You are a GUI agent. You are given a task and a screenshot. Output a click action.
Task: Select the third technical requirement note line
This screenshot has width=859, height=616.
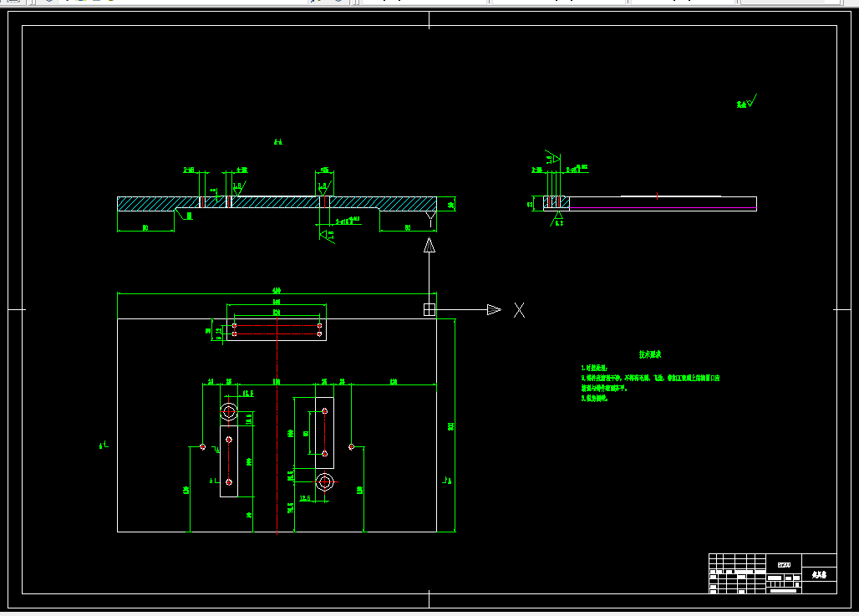pyautogui.click(x=594, y=399)
